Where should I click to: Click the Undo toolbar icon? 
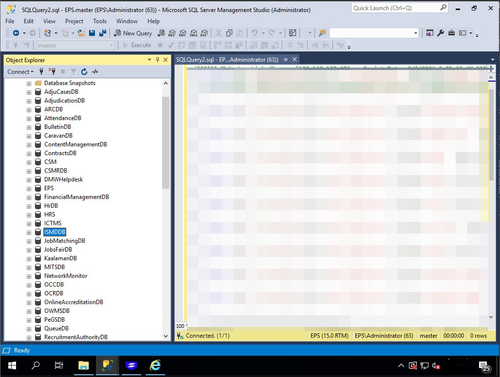(x=254, y=33)
